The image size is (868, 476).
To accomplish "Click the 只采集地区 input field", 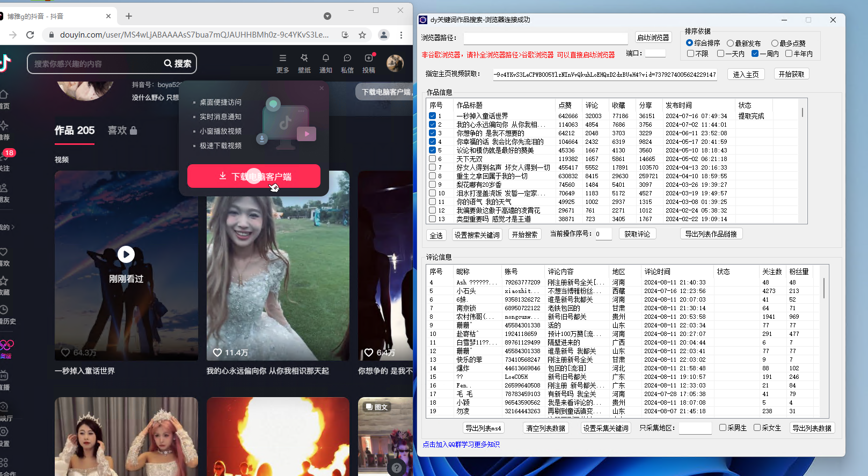I will [695, 428].
